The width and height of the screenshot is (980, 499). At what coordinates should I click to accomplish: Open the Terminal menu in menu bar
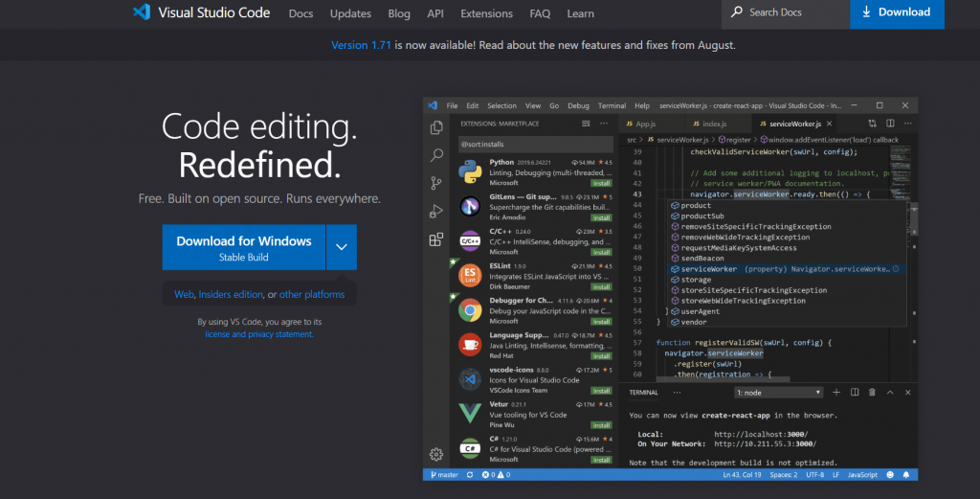point(612,105)
